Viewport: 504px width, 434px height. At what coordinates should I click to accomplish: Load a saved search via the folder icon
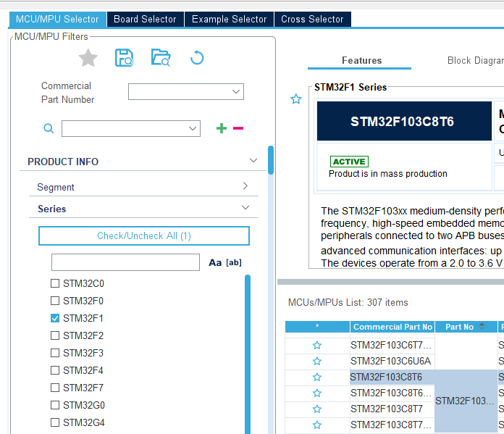161,57
